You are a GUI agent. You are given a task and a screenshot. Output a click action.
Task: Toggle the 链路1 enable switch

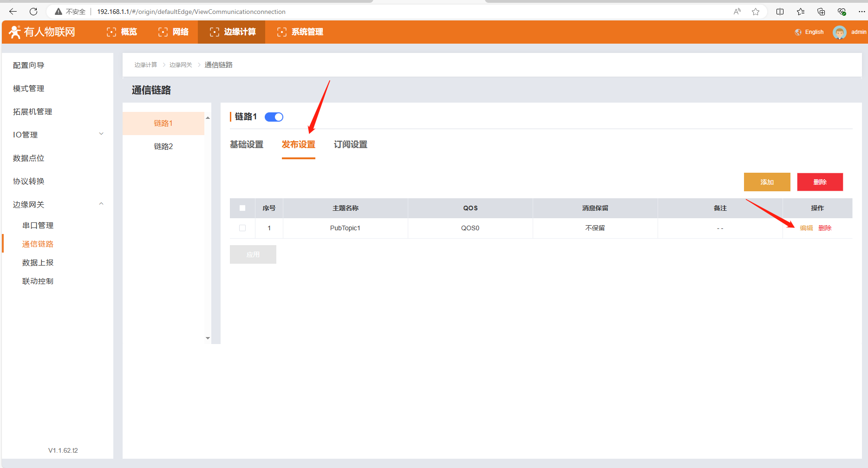[x=274, y=117]
